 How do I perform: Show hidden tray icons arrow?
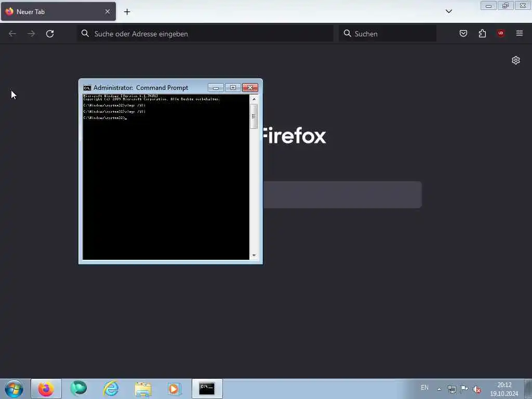439,389
